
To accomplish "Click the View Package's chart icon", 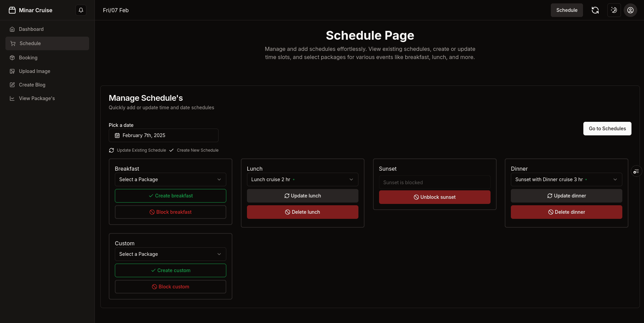I will tap(12, 98).
